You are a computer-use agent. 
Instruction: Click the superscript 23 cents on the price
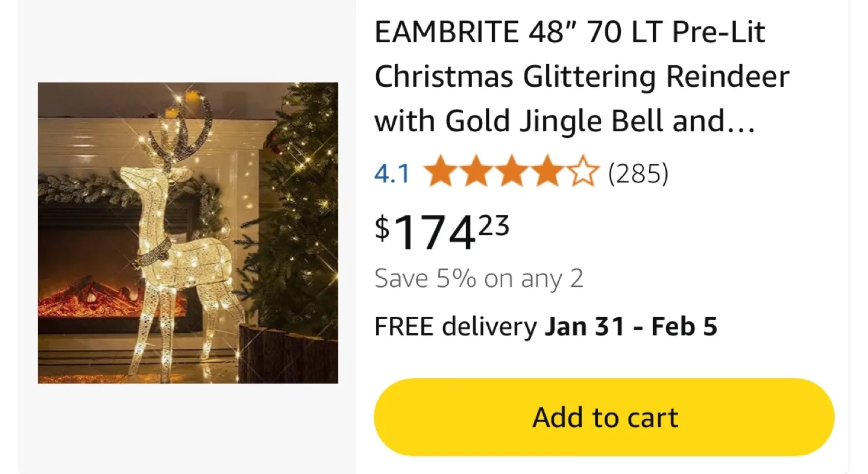495,224
